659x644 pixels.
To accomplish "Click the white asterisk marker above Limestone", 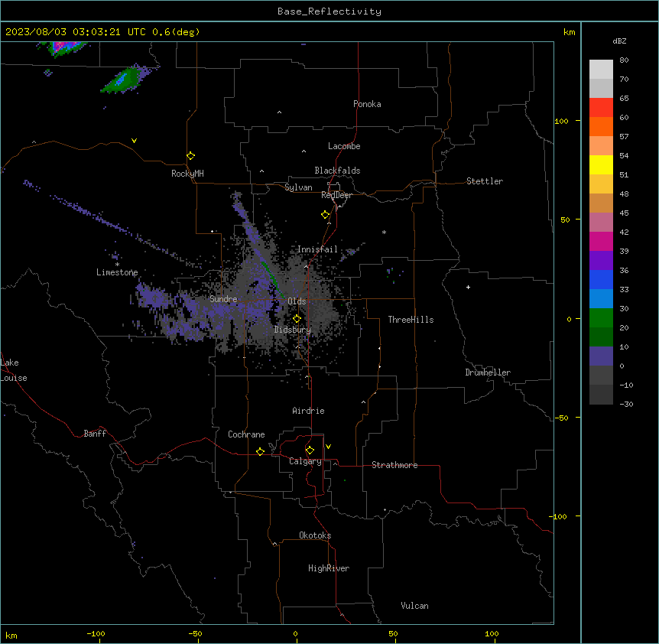I will [x=117, y=265].
